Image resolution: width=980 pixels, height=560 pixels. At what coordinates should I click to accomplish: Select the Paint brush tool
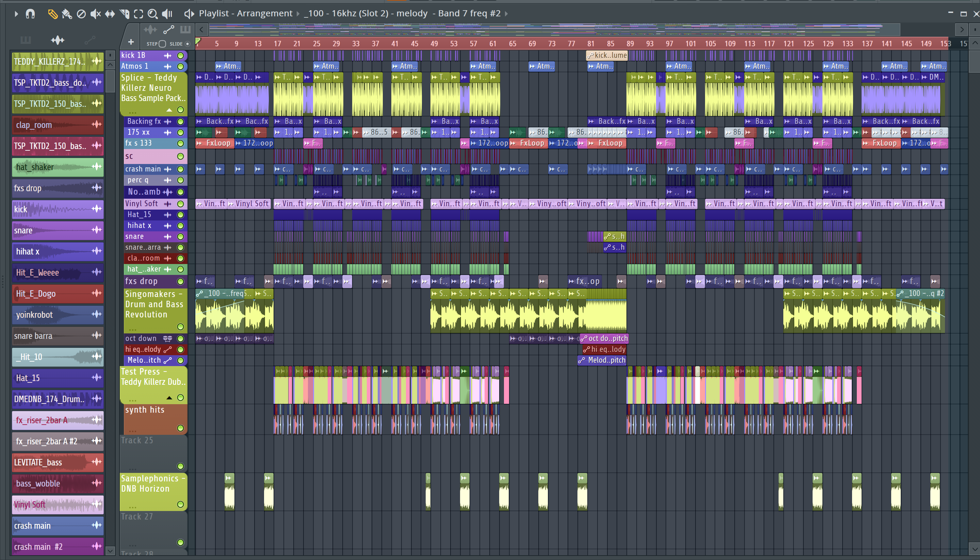67,14
